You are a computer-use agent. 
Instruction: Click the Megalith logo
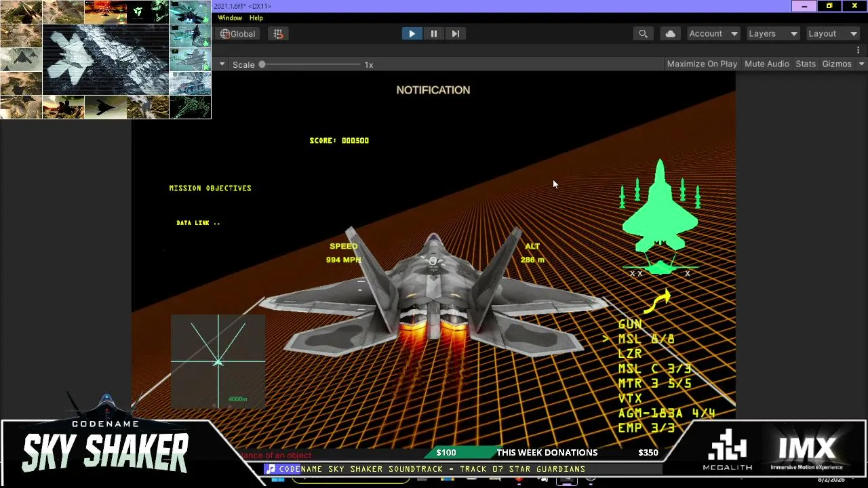[728, 449]
